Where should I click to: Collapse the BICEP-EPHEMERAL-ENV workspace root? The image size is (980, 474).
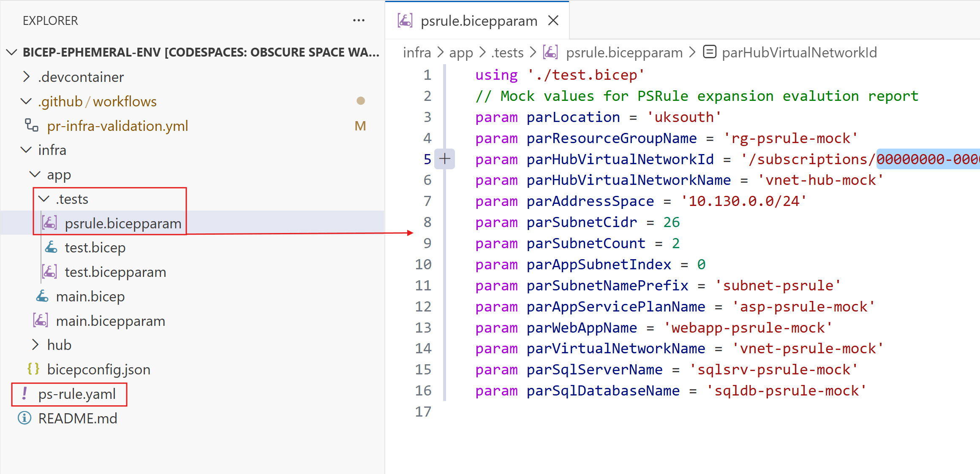(12, 52)
